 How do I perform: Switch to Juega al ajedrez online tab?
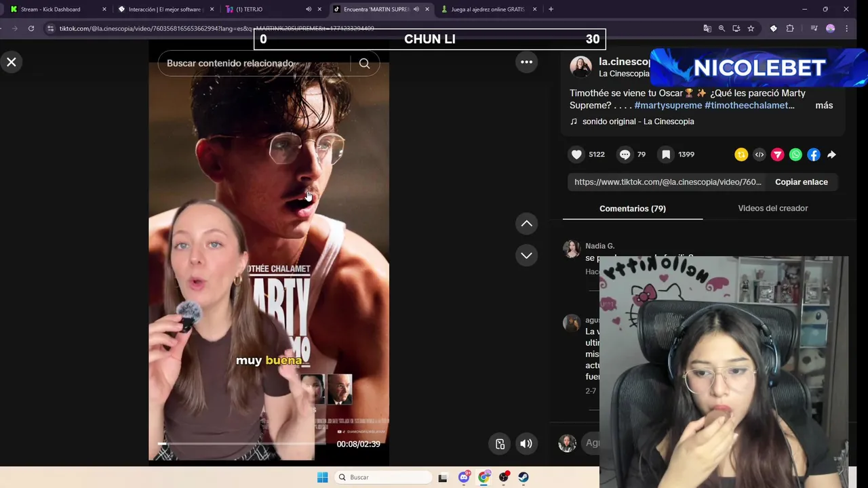(x=488, y=9)
